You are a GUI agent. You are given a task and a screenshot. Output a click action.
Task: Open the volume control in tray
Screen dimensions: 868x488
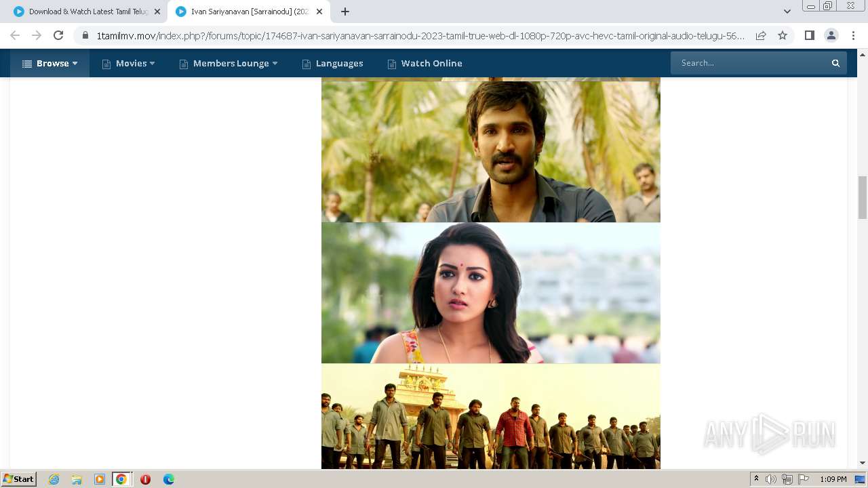771,479
